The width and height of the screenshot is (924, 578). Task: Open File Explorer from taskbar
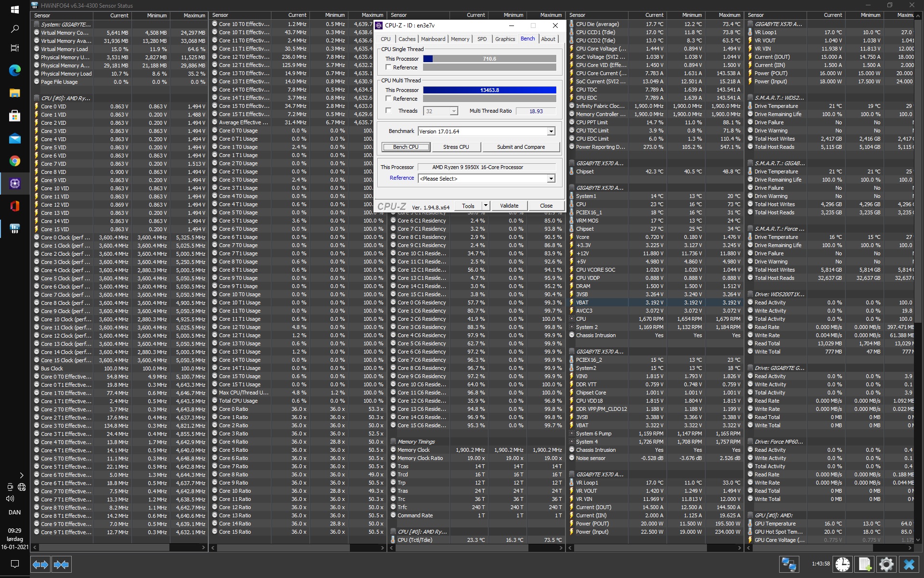pos(14,93)
